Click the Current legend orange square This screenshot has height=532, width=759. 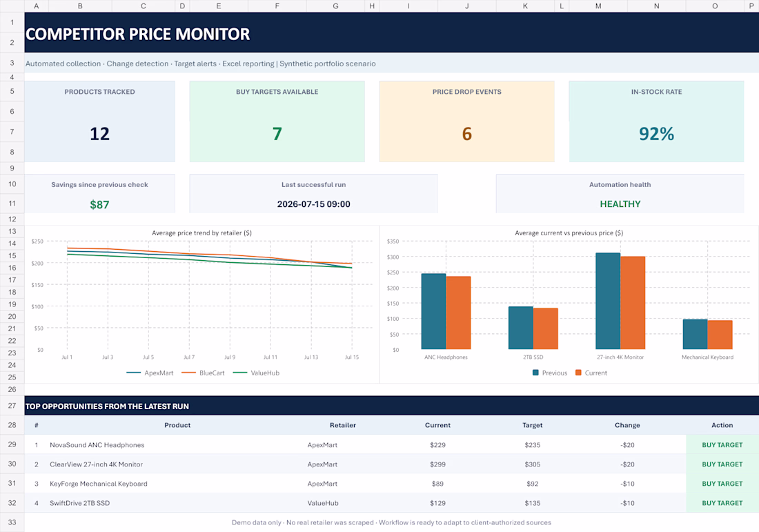(x=578, y=373)
